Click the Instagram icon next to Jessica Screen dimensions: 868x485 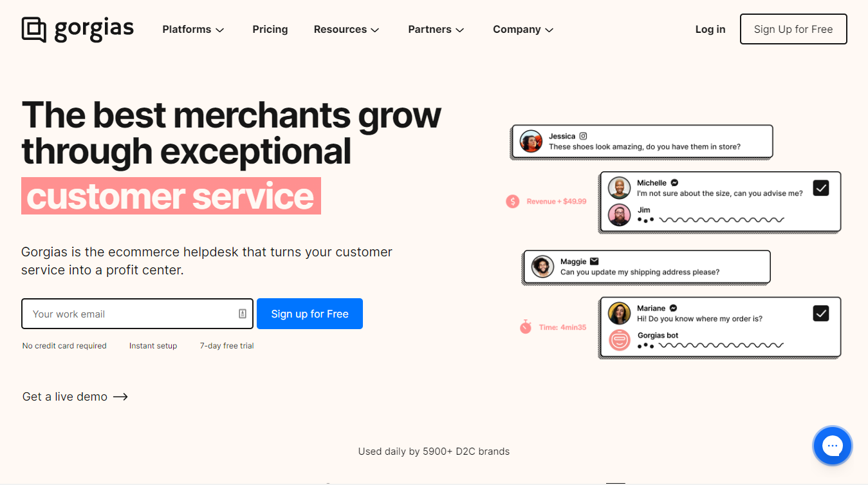[x=584, y=136]
